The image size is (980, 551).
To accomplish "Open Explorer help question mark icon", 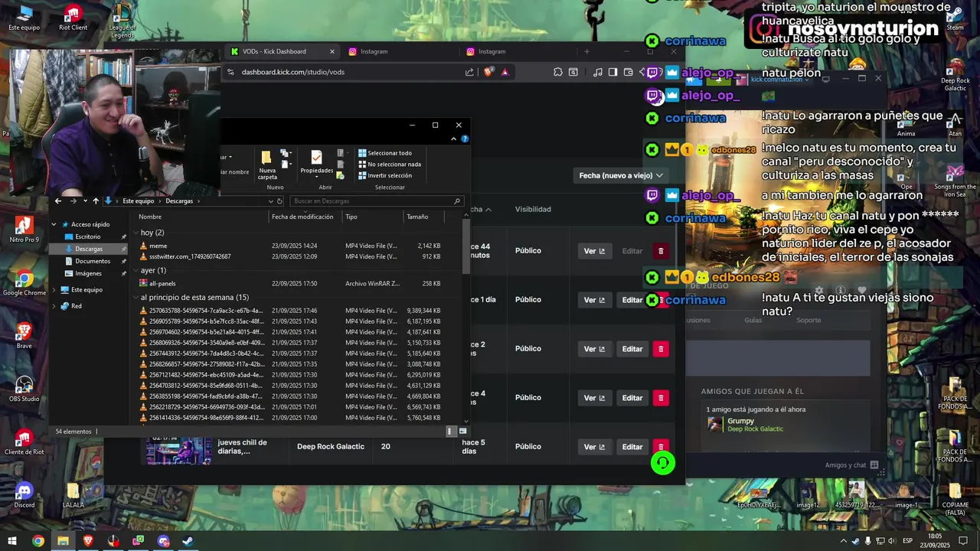I will (465, 139).
